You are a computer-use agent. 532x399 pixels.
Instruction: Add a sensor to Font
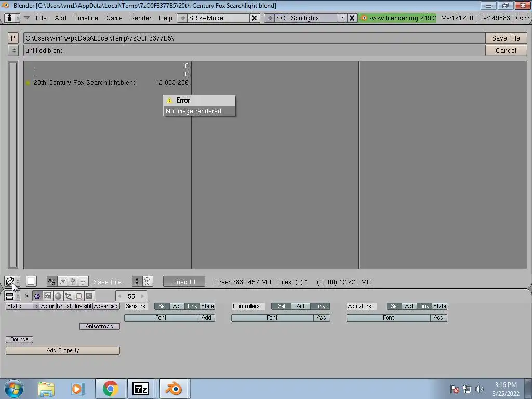pos(206,317)
